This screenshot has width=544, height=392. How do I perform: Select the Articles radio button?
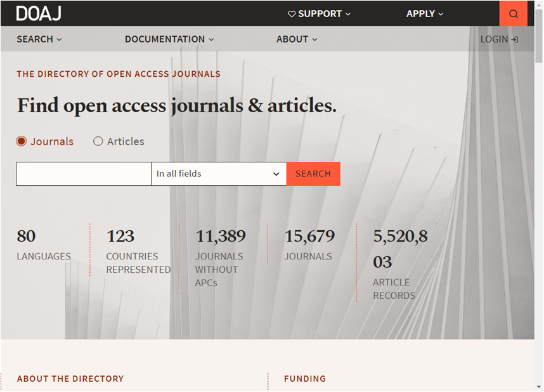(x=98, y=141)
